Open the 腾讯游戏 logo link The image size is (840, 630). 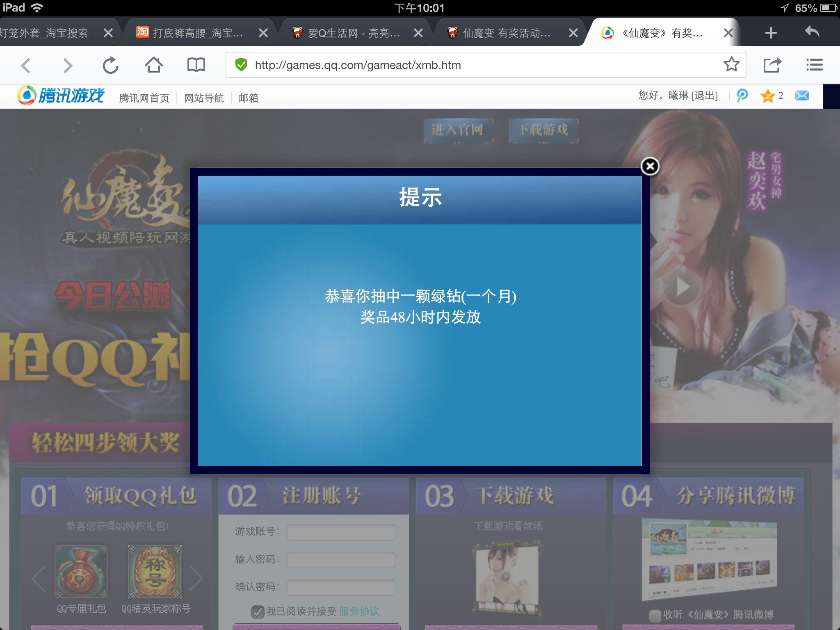[61, 95]
